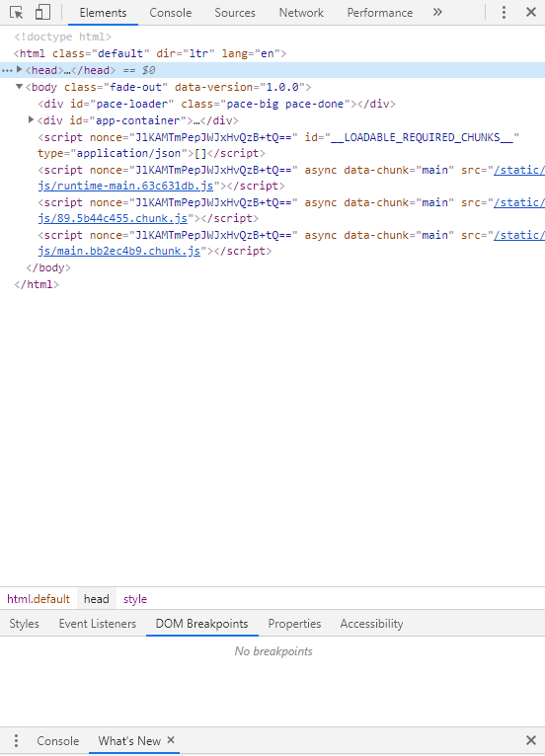The image size is (545, 756).
Task: Expand the app-container div node
Action: click(x=31, y=120)
